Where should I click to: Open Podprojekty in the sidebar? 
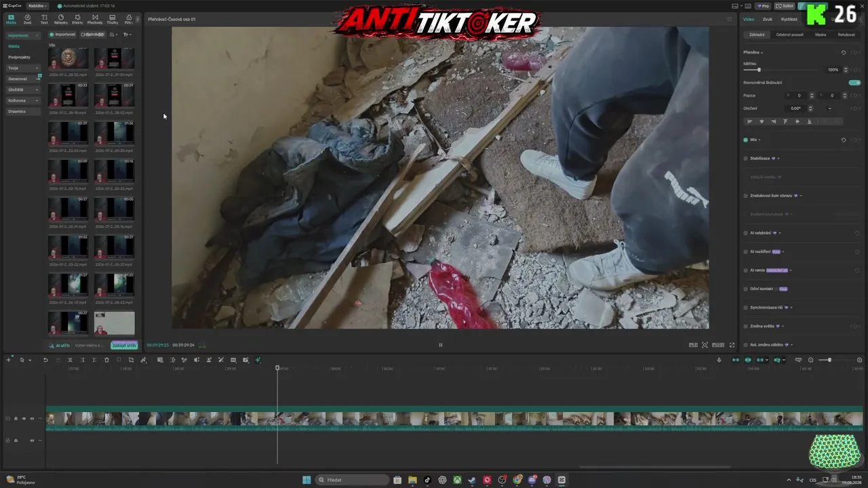tap(20, 57)
